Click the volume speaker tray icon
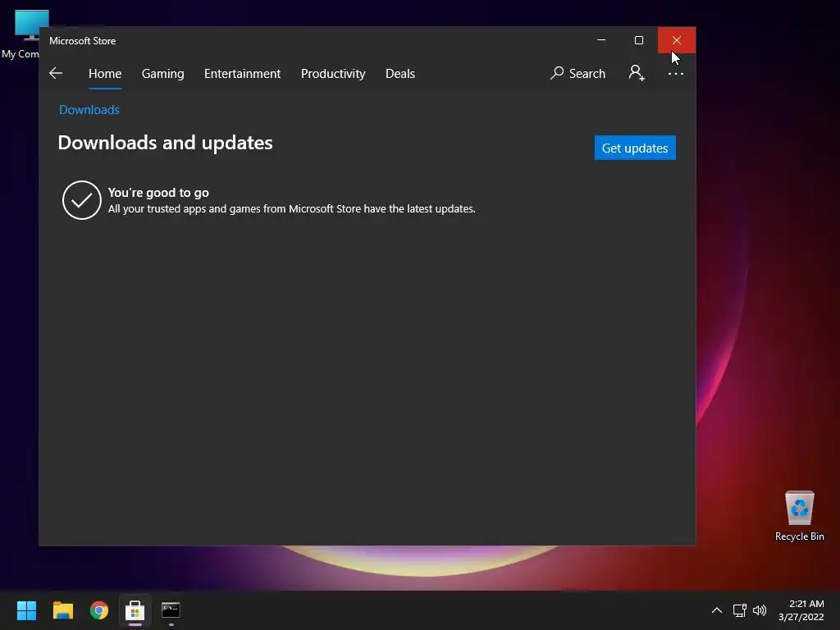Viewport: 840px width, 630px height. pyautogui.click(x=760, y=610)
